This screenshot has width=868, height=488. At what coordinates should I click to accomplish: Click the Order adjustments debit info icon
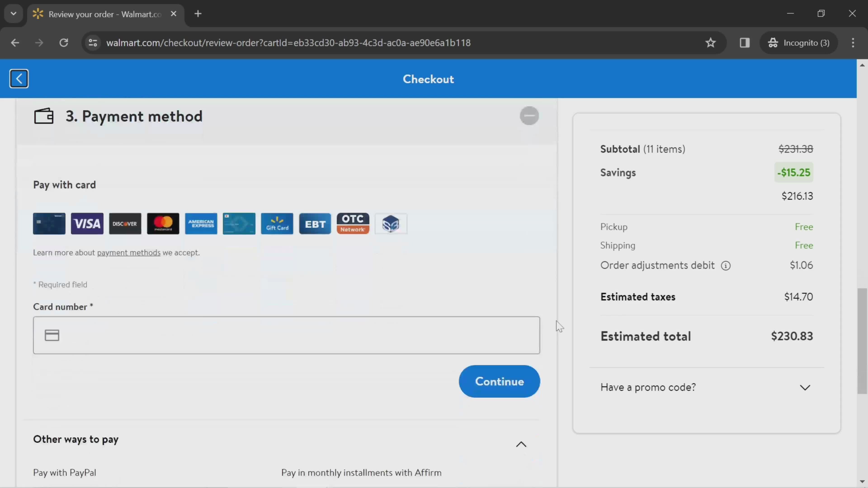coord(726,266)
